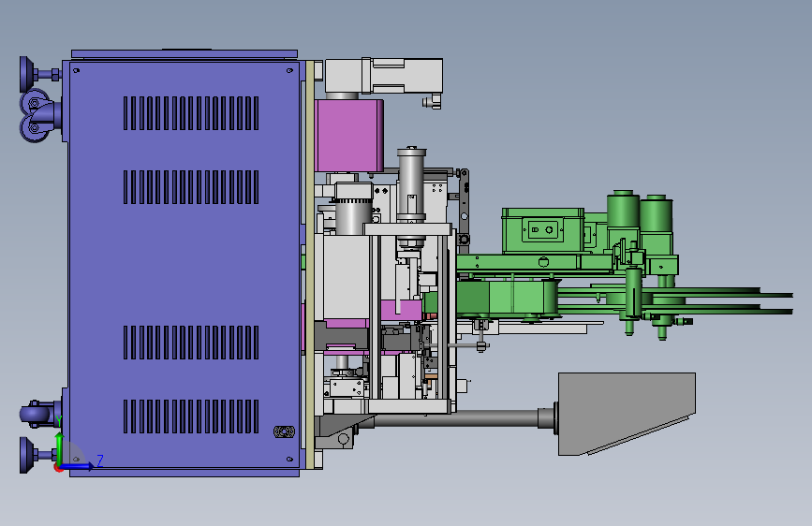The width and height of the screenshot is (812, 526).
Task: Select the gray discharge hopper chute
Action: point(627,415)
